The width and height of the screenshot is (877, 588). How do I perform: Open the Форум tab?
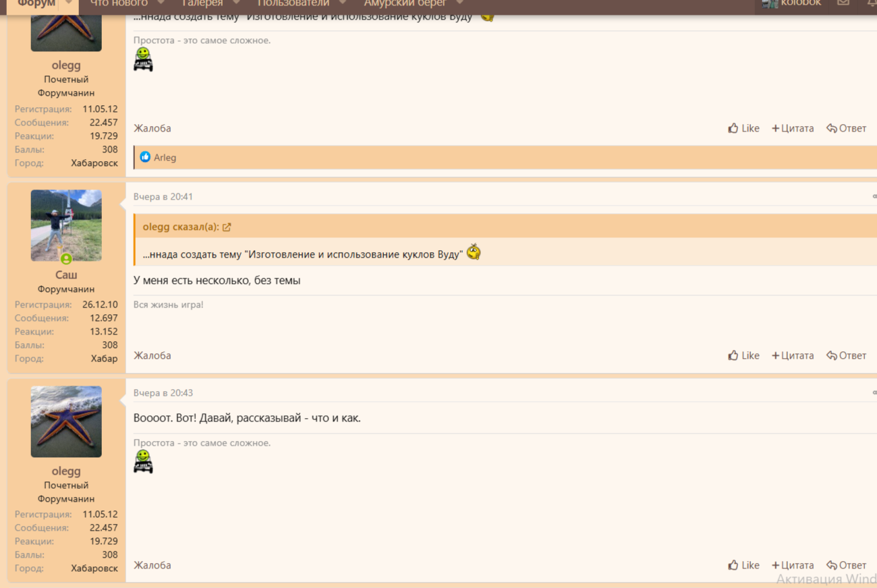(x=36, y=4)
